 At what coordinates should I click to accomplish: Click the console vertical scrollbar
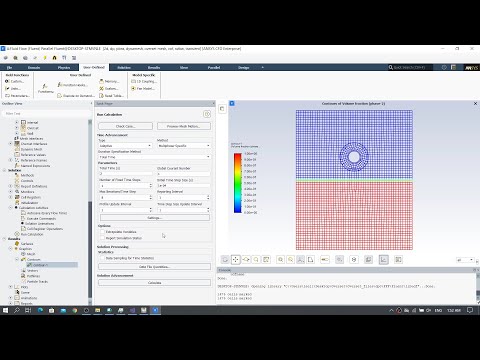point(478,287)
